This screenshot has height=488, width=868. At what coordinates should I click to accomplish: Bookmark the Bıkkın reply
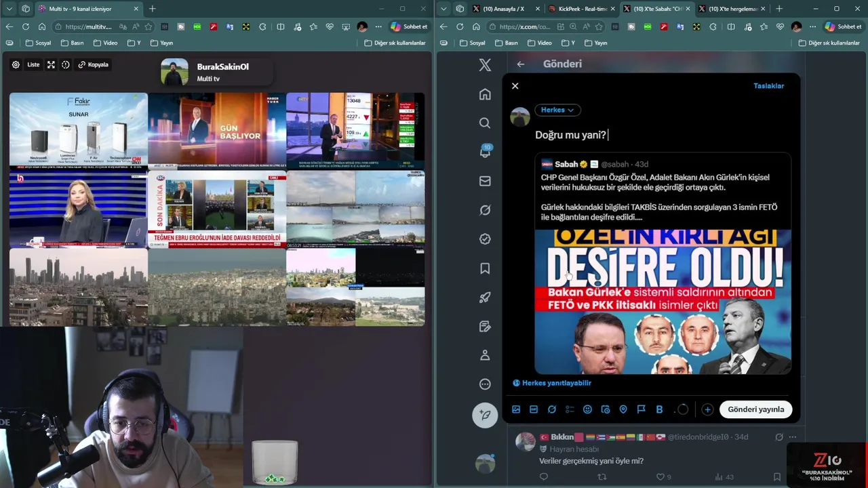[x=776, y=477]
